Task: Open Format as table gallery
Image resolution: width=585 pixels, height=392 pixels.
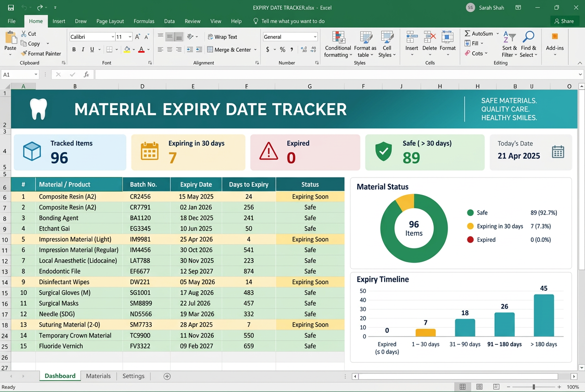Action: [365, 44]
